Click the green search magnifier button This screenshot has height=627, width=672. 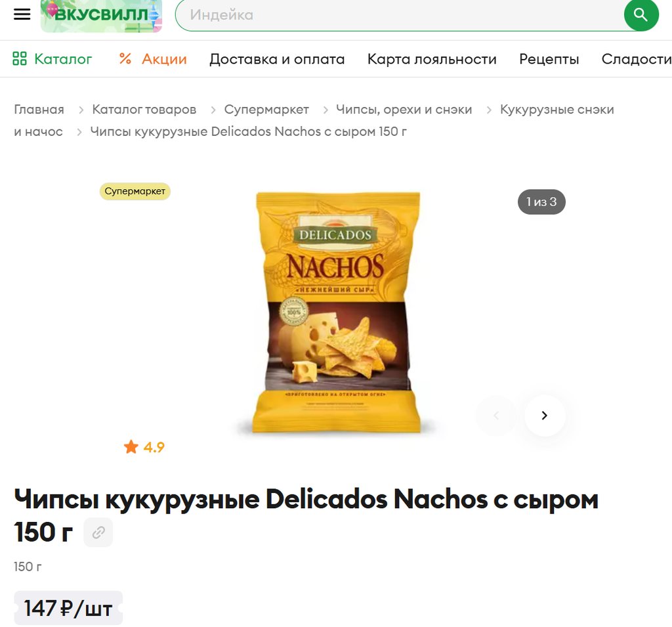point(640,15)
